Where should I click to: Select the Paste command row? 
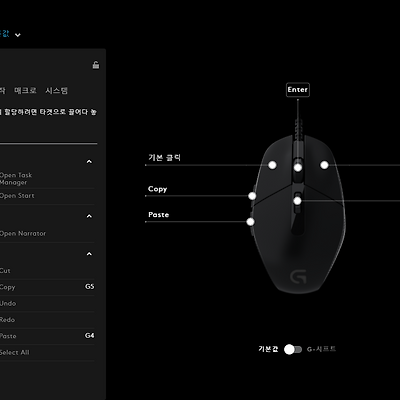click(x=47, y=336)
